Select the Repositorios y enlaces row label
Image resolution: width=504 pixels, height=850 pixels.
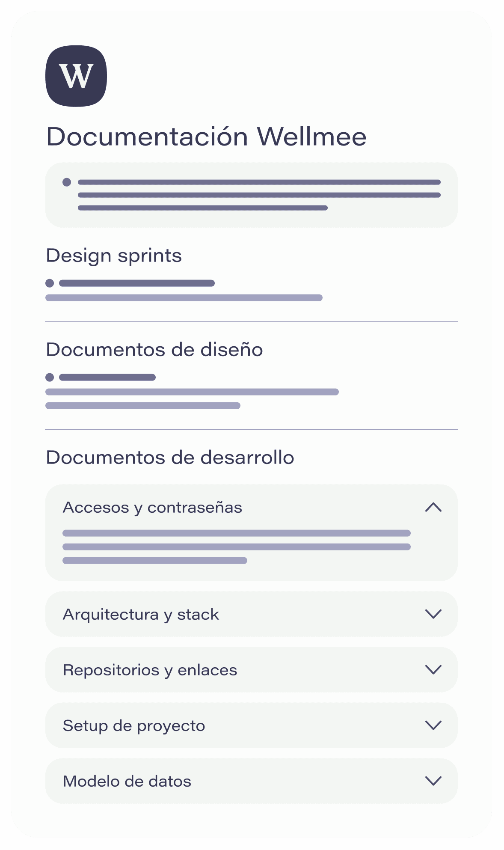click(x=150, y=670)
